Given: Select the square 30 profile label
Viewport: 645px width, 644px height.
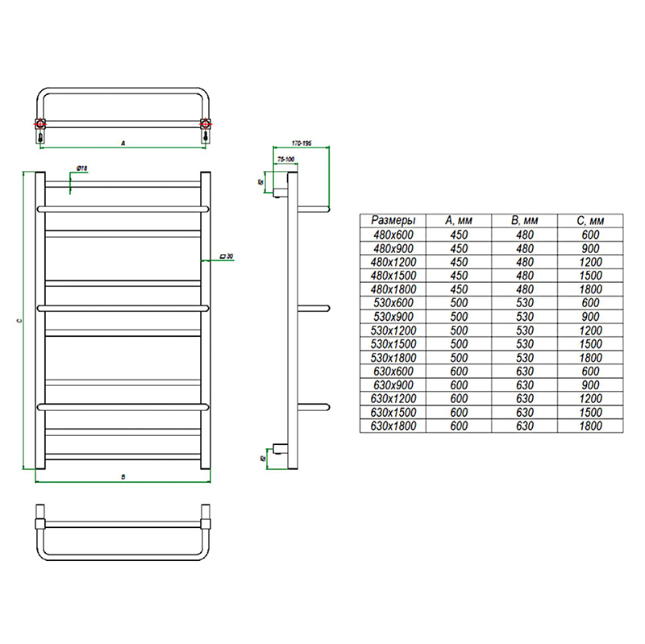Looking at the screenshot, I should click(227, 256).
